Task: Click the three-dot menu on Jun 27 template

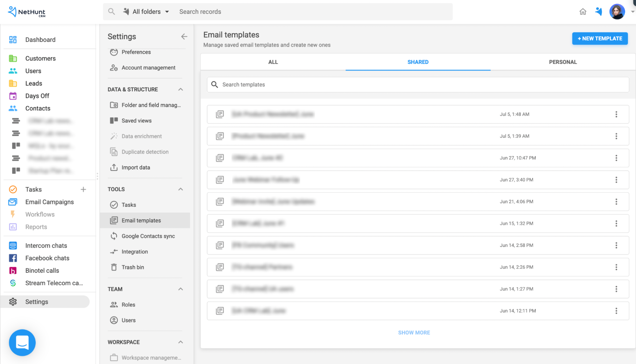Action: click(x=616, y=158)
